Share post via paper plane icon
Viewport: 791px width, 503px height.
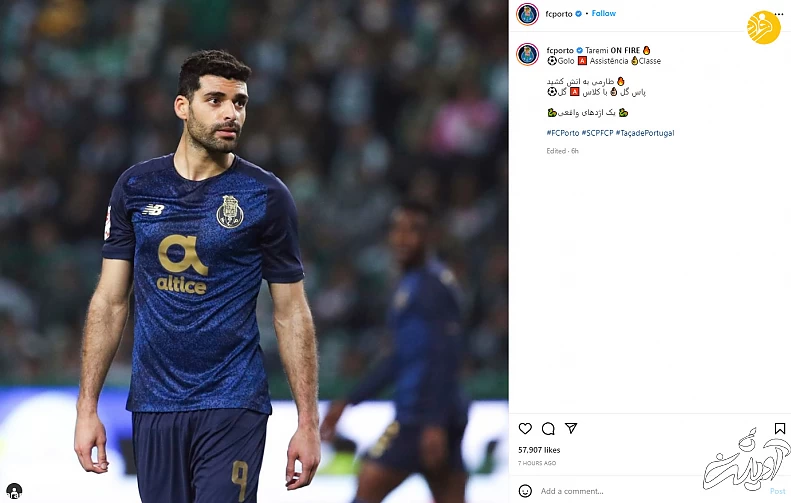571,428
